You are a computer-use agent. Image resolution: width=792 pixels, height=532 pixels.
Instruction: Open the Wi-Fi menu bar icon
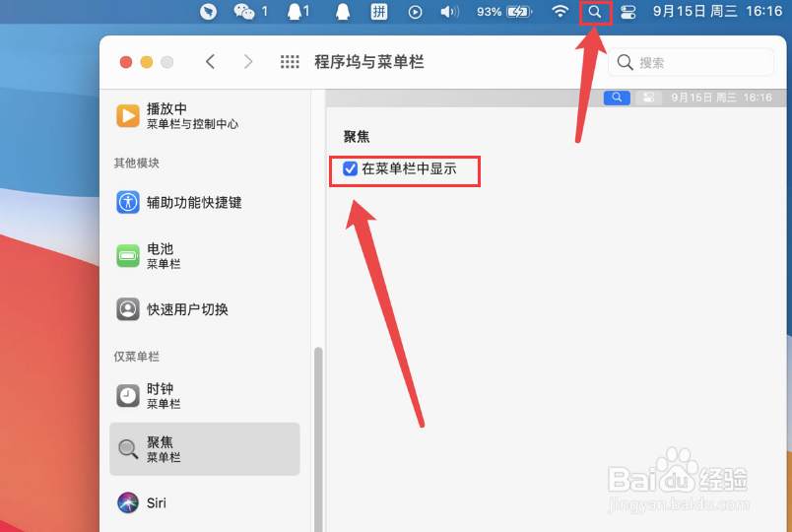(x=561, y=12)
